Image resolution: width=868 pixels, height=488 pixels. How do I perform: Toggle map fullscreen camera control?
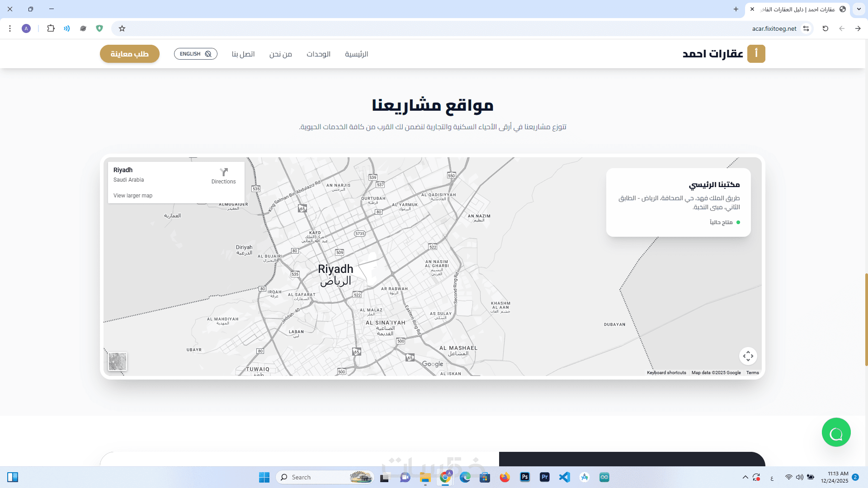748,356
